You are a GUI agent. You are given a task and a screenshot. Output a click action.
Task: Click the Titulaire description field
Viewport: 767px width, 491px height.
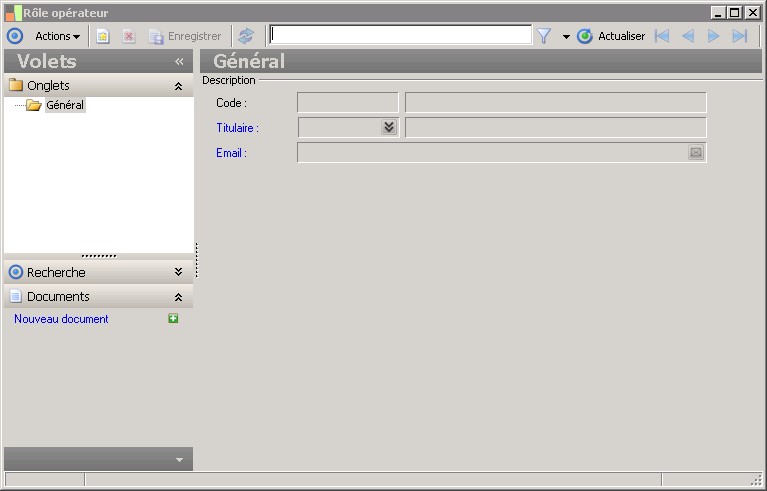pyautogui.click(x=556, y=128)
